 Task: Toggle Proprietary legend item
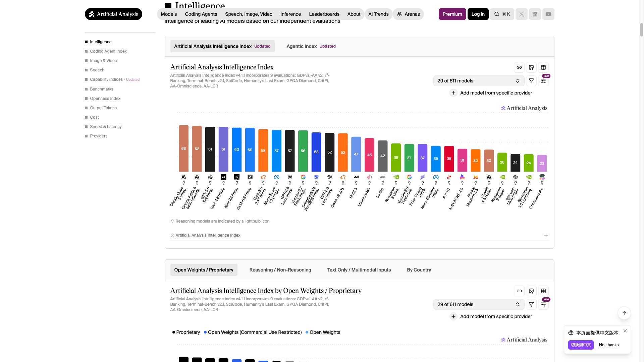pos(186,332)
